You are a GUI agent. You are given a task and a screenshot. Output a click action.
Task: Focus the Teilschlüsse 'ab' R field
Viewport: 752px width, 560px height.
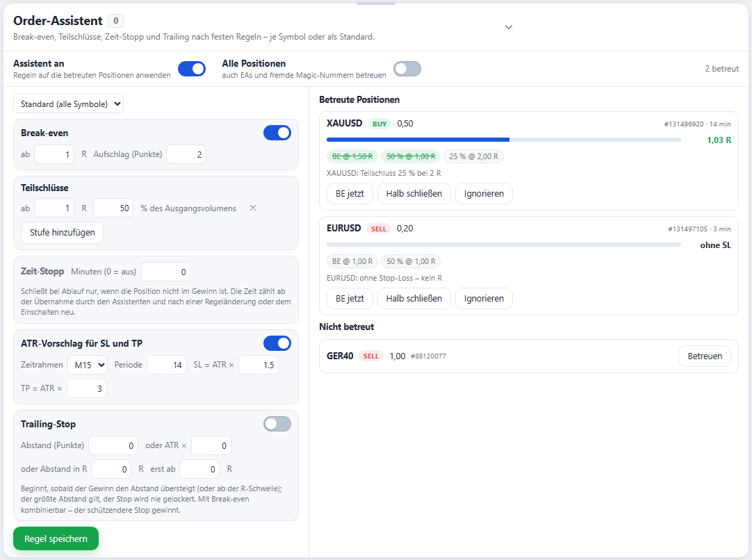pyautogui.click(x=54, y=208)
